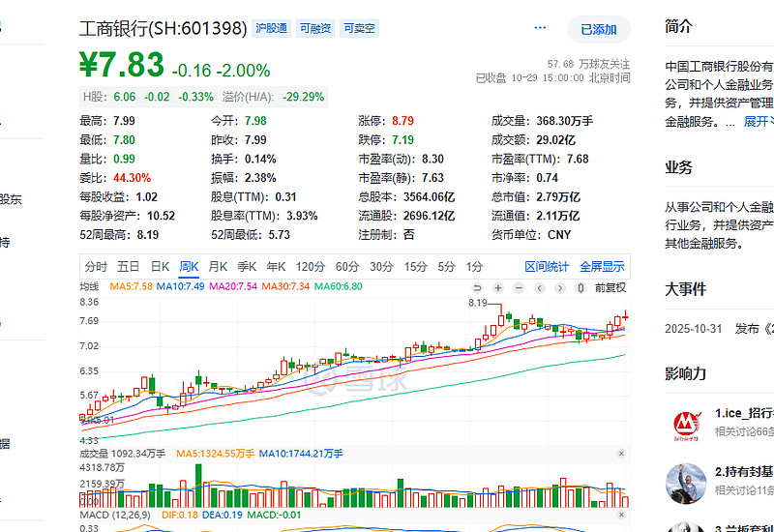Zoom in the K-line chart with plus icon
Screen dimensions: 774x532
498,287
